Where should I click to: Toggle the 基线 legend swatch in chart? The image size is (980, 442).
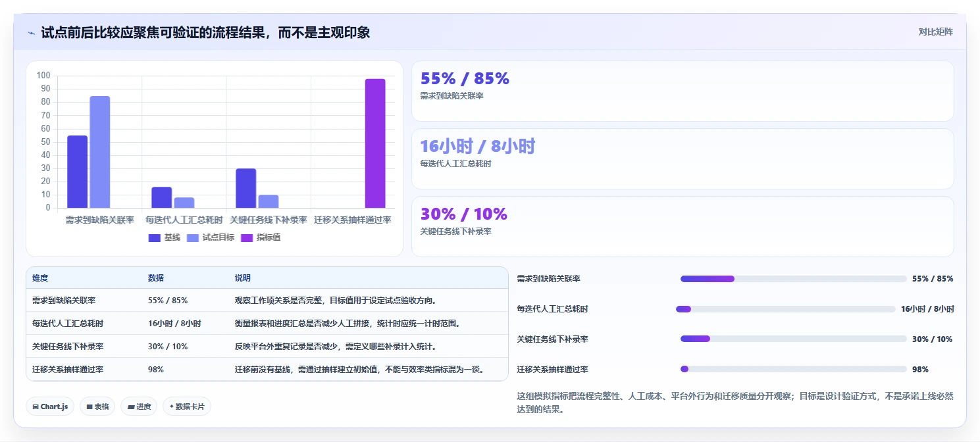coord(155,237)
